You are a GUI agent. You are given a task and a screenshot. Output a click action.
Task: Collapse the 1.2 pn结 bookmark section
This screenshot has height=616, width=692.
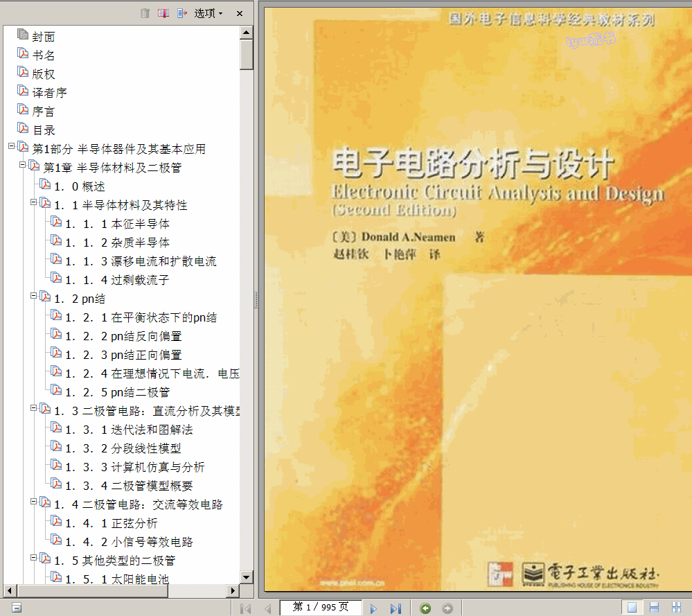coord(33,296)
